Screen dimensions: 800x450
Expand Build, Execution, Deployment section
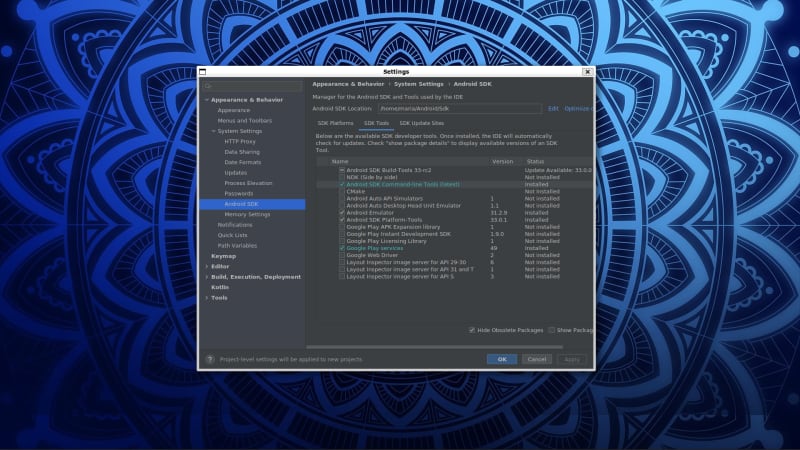(207, 277)
